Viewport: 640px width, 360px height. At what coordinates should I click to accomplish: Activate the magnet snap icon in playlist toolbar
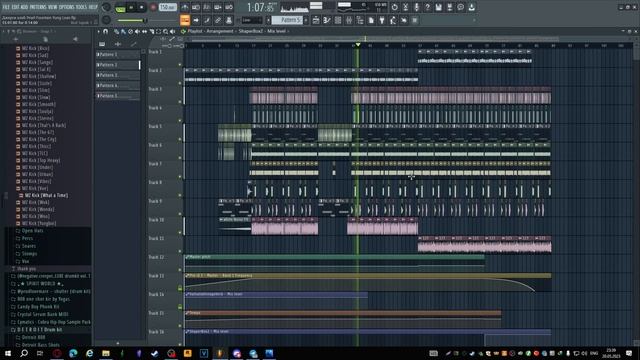pyautogui.click(x=106, y=31)
